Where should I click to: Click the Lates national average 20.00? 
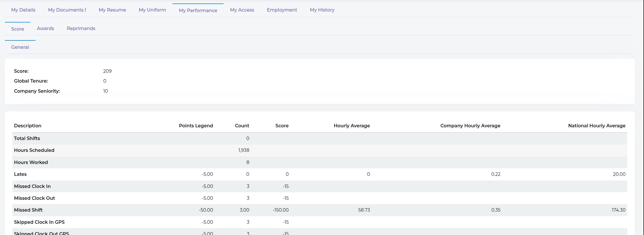(619, 174)
